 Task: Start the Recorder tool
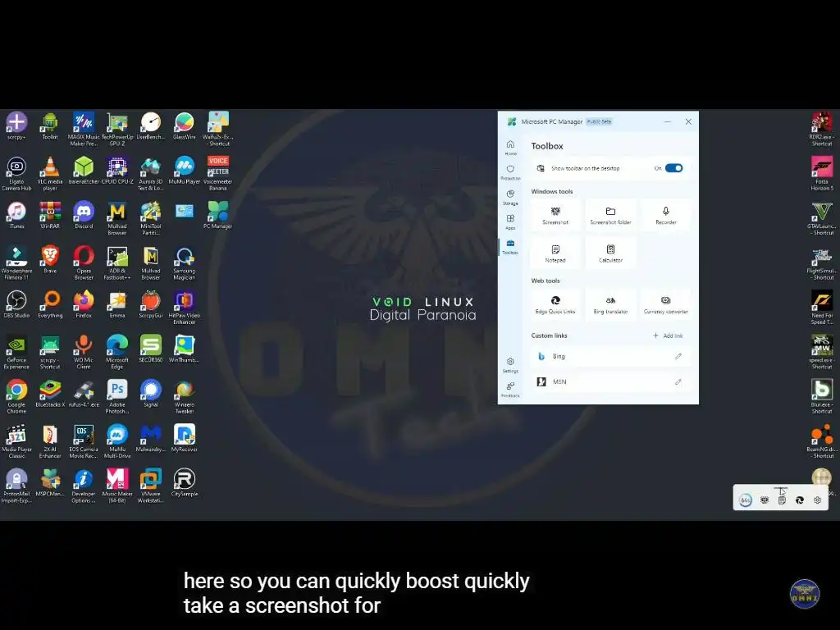point(666,216)
